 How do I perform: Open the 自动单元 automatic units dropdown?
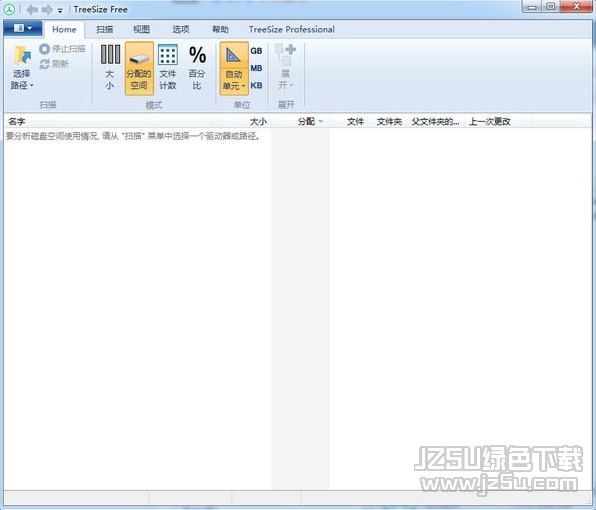pyautogui.click(x=234, y=68)
